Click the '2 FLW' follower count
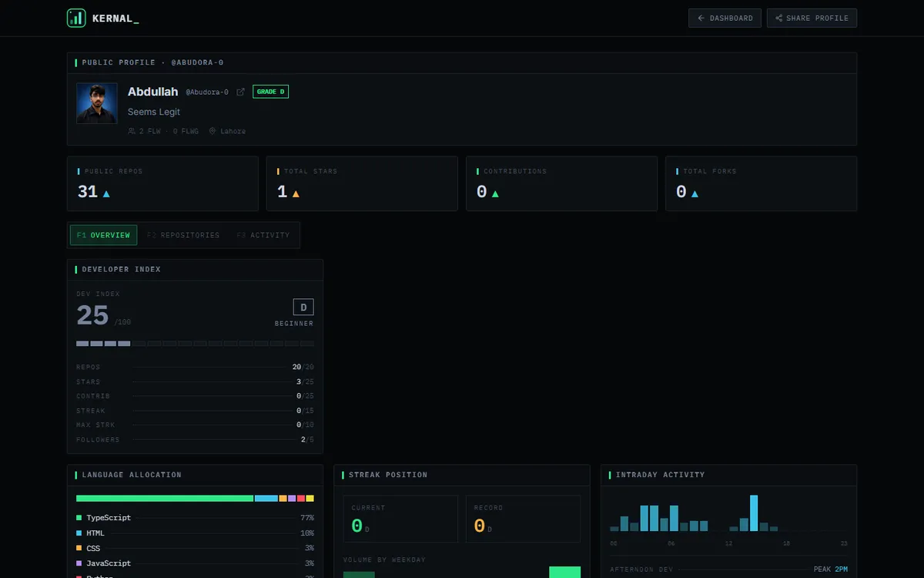 pos(150,131)
